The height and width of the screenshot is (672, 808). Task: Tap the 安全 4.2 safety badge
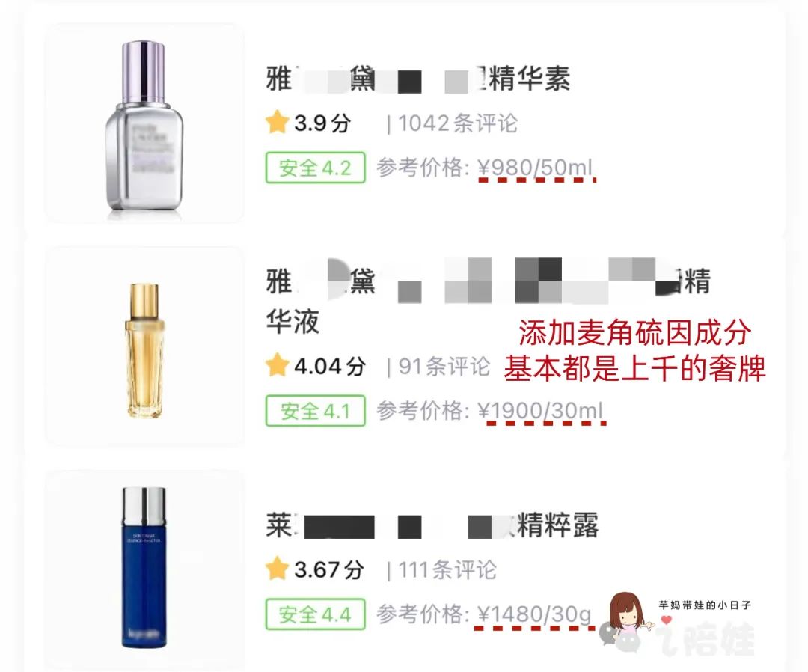tap(316, 168)
